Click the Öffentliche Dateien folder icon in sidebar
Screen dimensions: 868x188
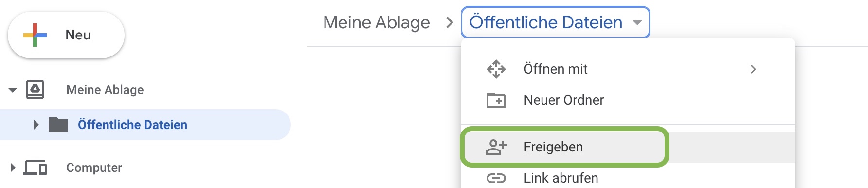[x=58, y=125]
